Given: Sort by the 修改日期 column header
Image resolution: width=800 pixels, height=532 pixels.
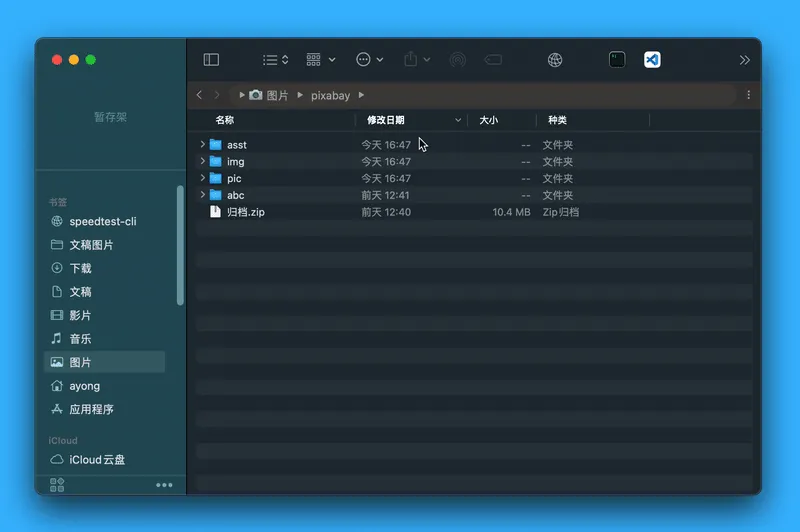Looking at the screenshot, I should pos(386,120).
